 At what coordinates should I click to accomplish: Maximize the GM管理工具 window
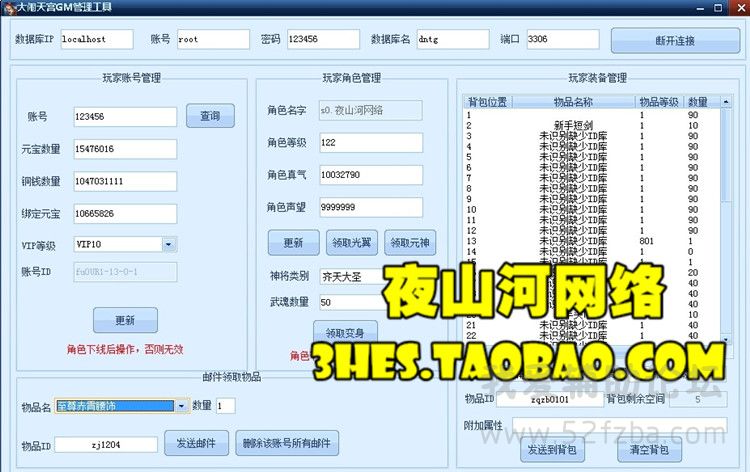(718, 8)
